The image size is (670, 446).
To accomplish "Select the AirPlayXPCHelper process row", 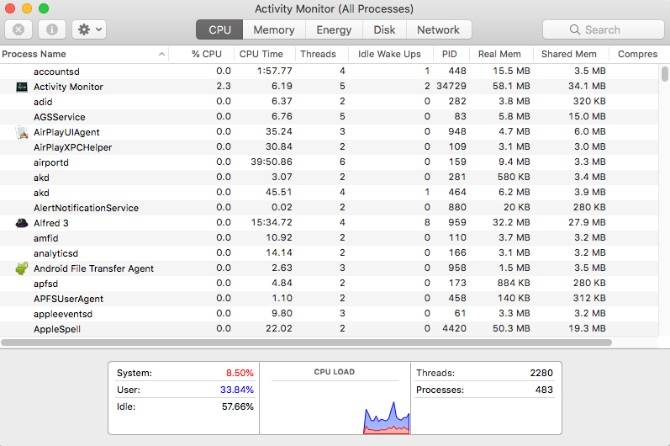I will (x=329, y=147).
